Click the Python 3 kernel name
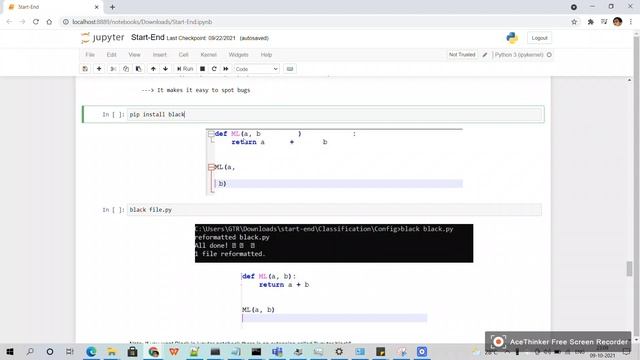 point(519,55)
